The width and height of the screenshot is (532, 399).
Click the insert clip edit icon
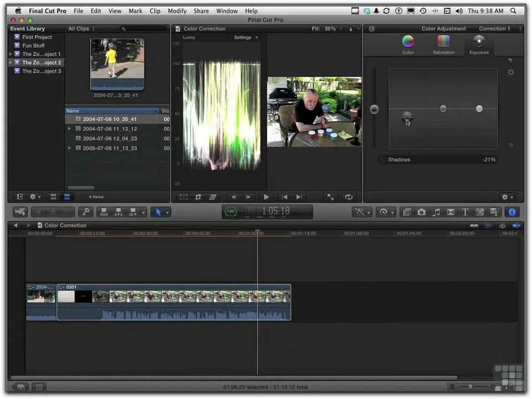tap(119, 212)
